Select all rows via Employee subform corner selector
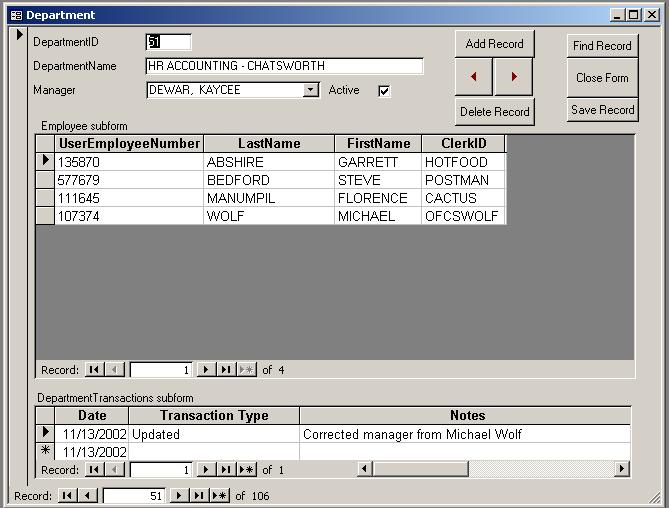669x508 pixels. click(45, 144)
